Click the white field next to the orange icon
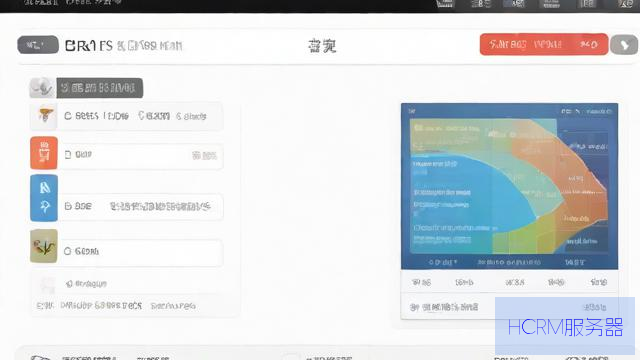 [x=140, y=156]
